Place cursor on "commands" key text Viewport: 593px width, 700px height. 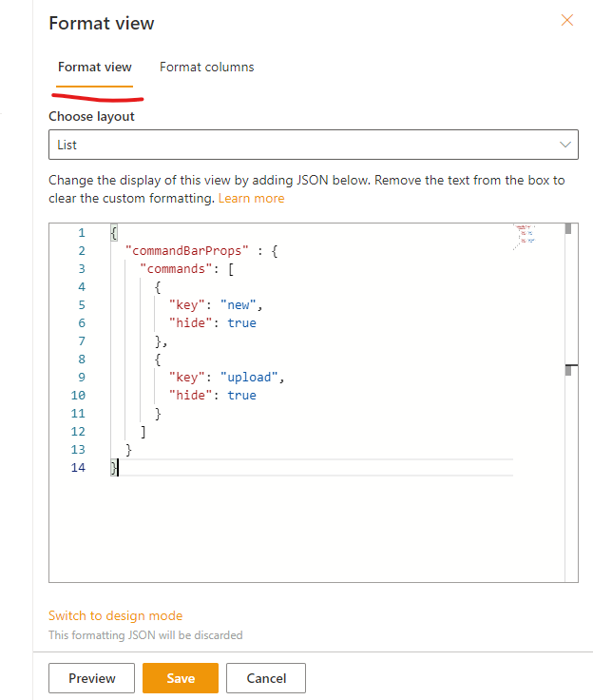pyautogui.click(x=176, y=269)
